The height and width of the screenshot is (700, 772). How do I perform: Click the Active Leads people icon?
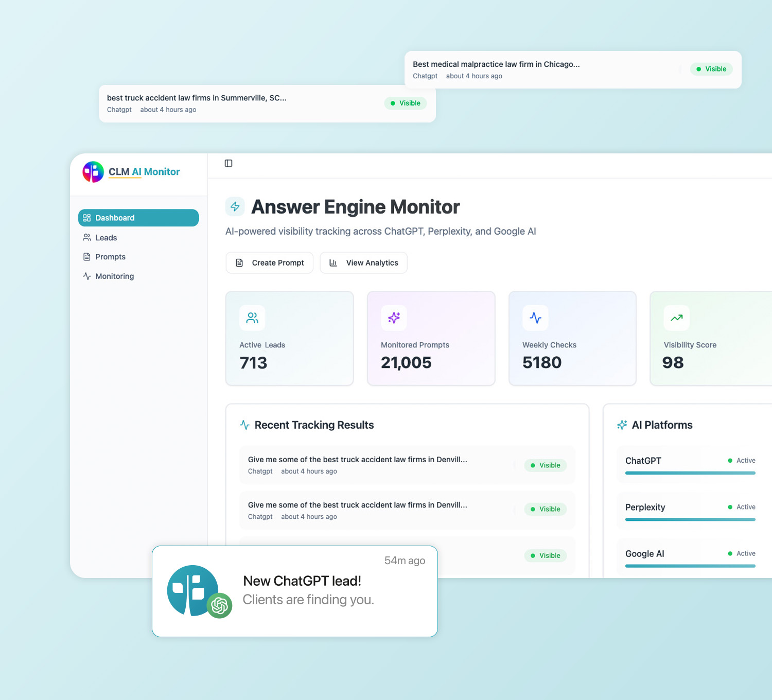(x=252, y=318)
